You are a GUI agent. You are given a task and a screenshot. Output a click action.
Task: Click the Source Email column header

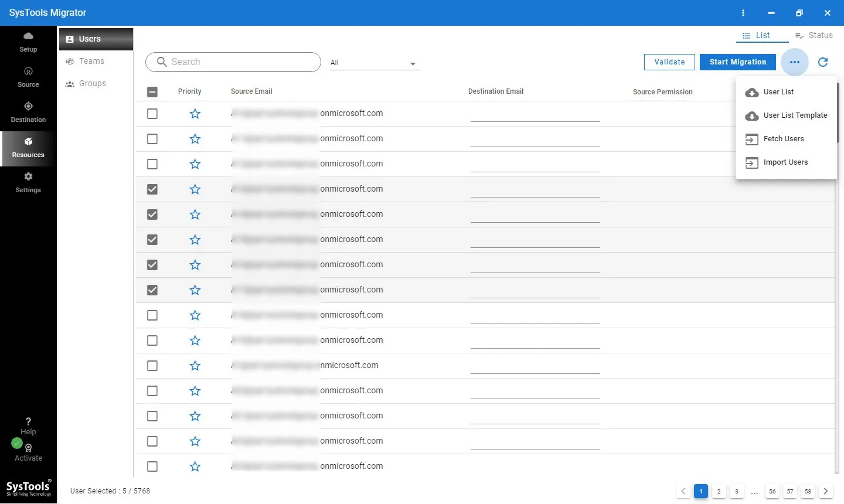tap(251, 91)
